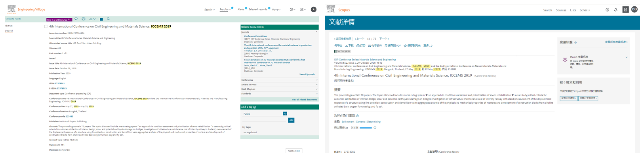Click the Scopus institution building icon
This screenshot has width=644, height=157.
625,9
